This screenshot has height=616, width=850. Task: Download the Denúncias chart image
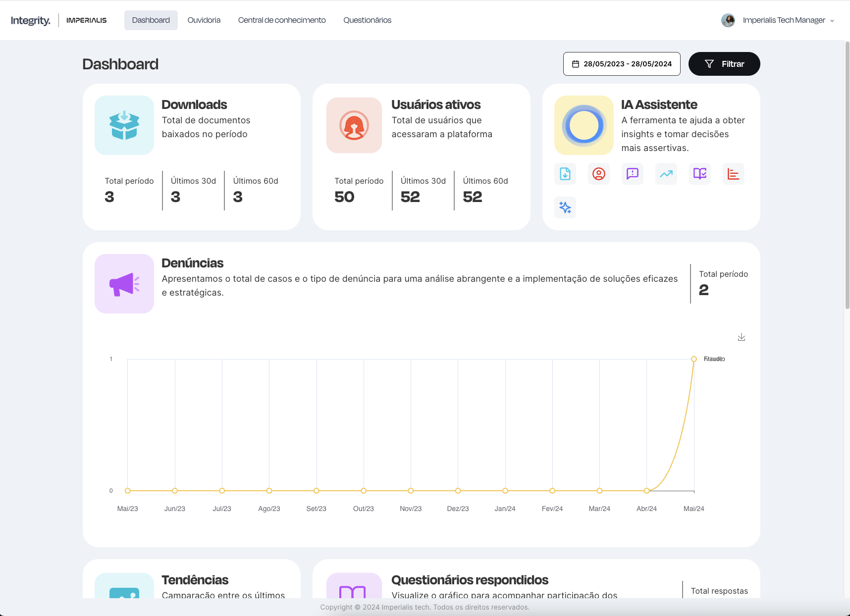[x=742, y=337]
